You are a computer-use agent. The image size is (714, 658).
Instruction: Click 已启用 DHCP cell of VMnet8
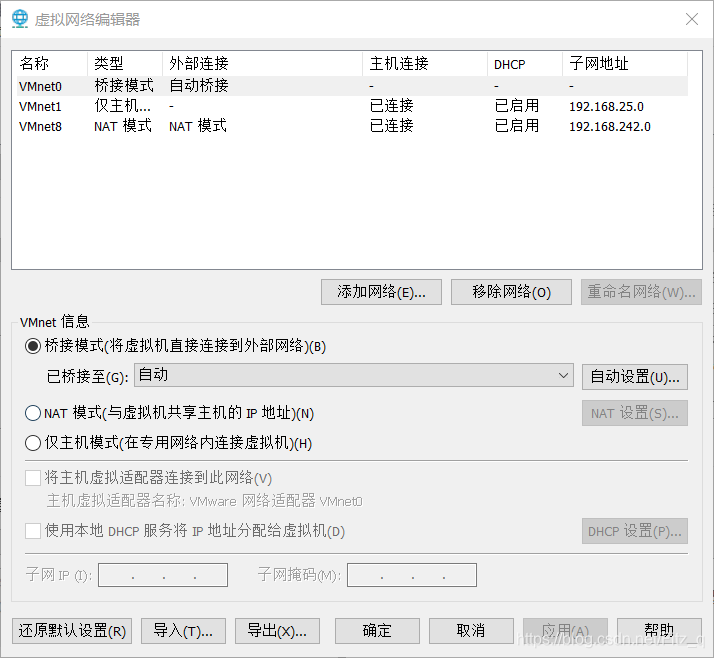click(x=517, y=126)
